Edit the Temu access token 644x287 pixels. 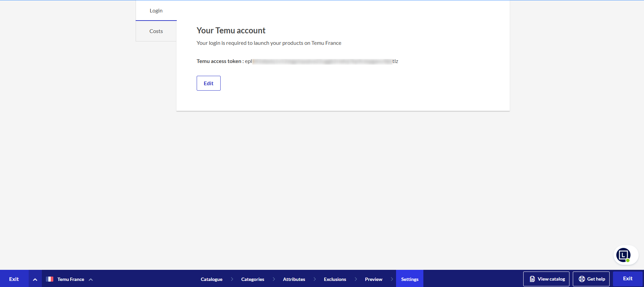click(x=208, y=83)
